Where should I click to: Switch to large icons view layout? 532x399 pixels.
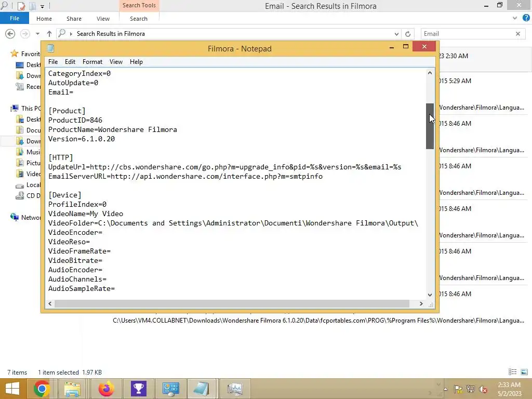[x=524, y=372]
